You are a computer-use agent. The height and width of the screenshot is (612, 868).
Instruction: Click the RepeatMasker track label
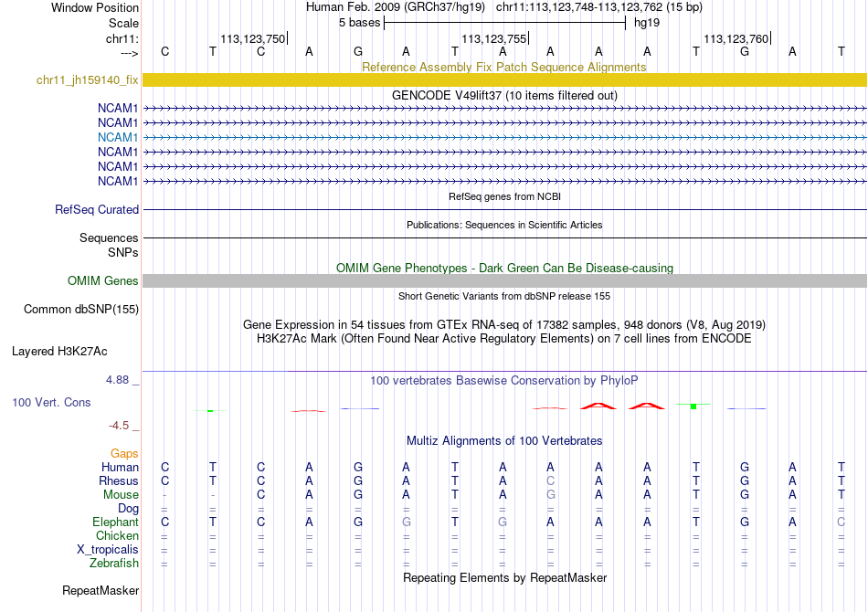click(x=101, y=591)
